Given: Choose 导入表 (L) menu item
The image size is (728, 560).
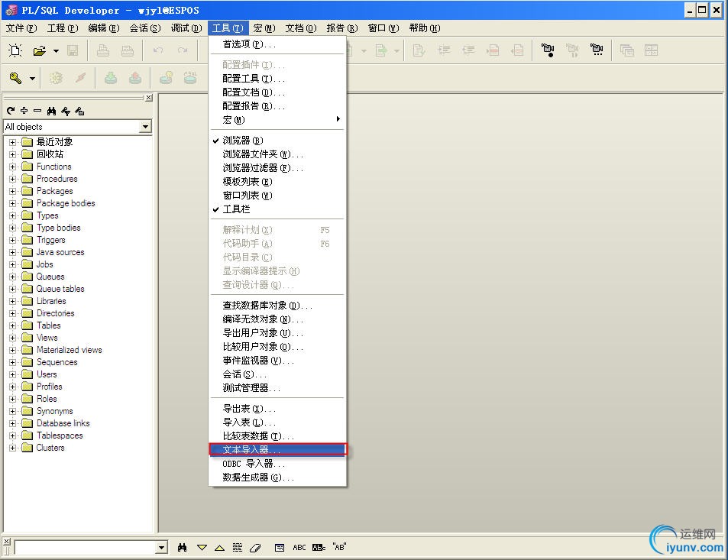Looking at the screenshot, I should (x=277, y=422).
